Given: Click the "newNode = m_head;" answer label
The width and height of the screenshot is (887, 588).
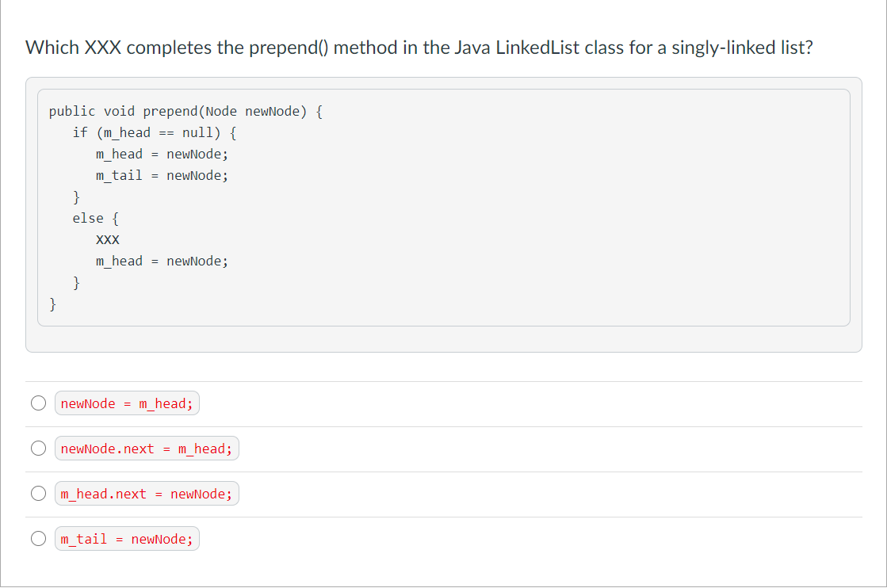Looking at the screenshot, I should click(x=127, y=403).
